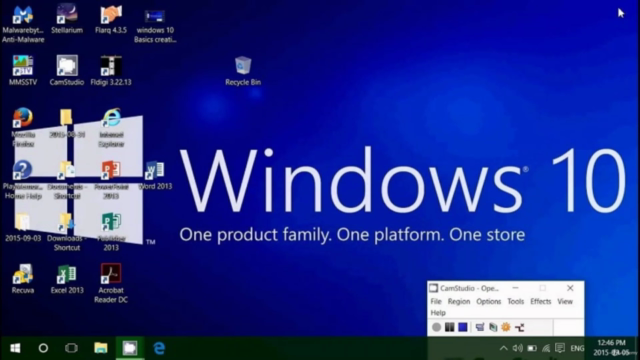The height and width of the screenshot is (360, 640).
Task: Select the Acrobat Reader DC desktop icon
Action: 111,283
